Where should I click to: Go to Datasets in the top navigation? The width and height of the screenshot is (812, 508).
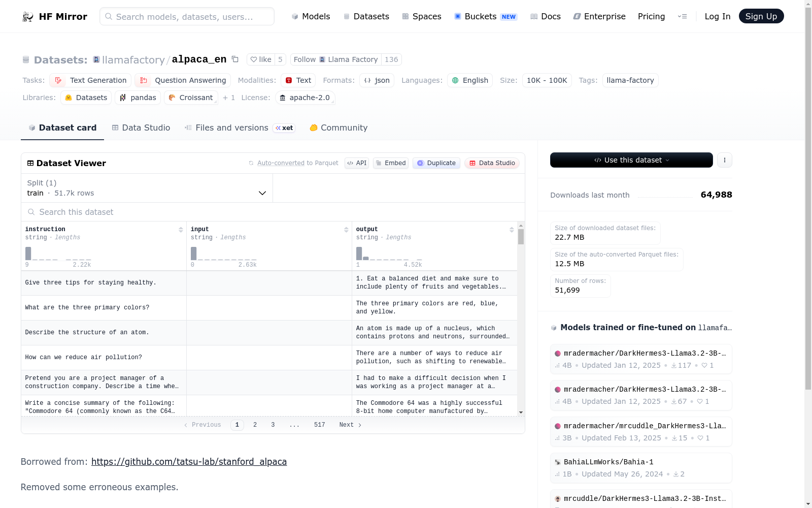(366, 17)
